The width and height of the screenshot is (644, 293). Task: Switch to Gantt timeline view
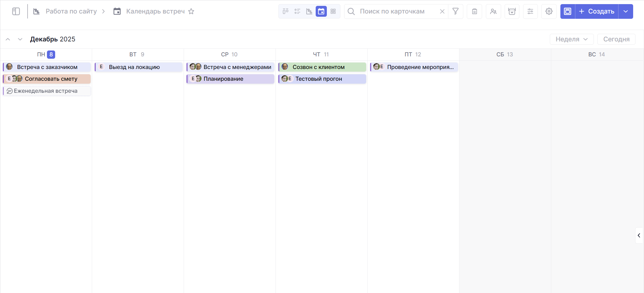(309, 11)
